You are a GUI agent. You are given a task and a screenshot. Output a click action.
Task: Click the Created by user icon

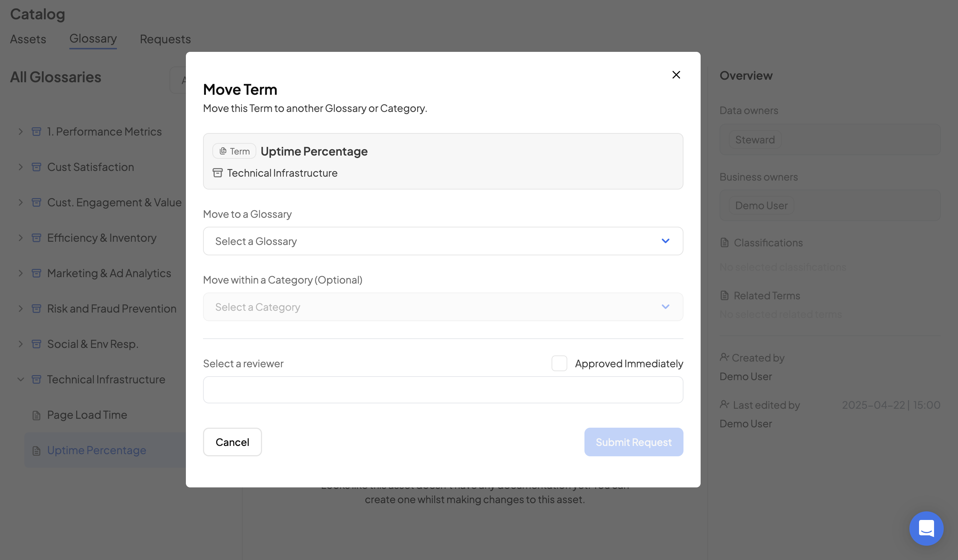coord(724,357)
